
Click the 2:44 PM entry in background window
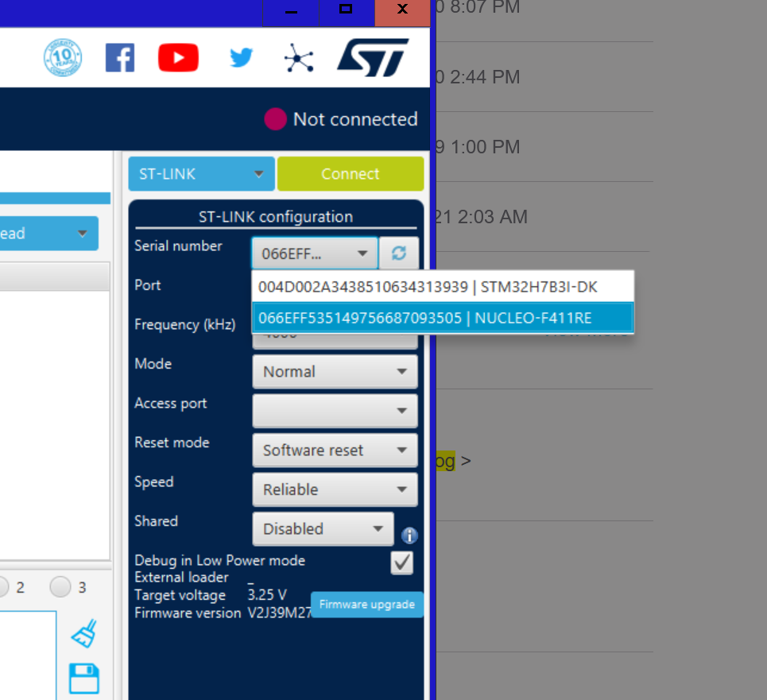(478, 77)
